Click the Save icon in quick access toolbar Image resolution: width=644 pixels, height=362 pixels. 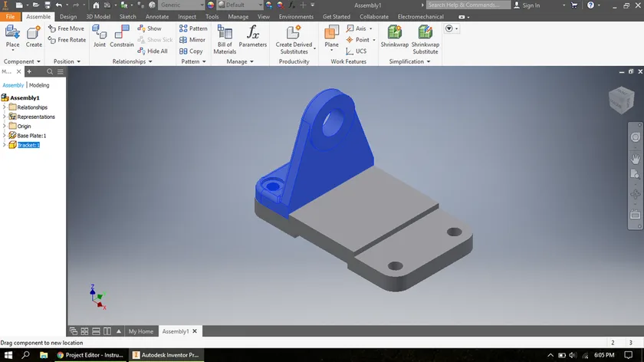[x=48, y=5]
